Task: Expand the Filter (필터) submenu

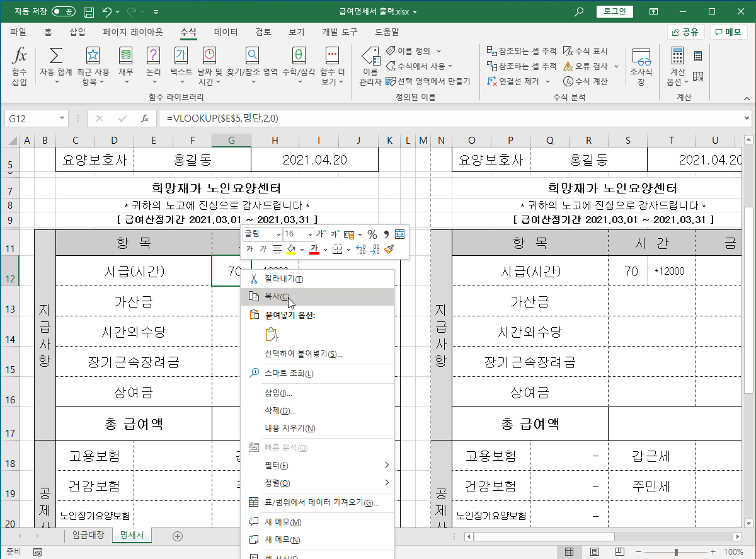Action: (318, 465)
